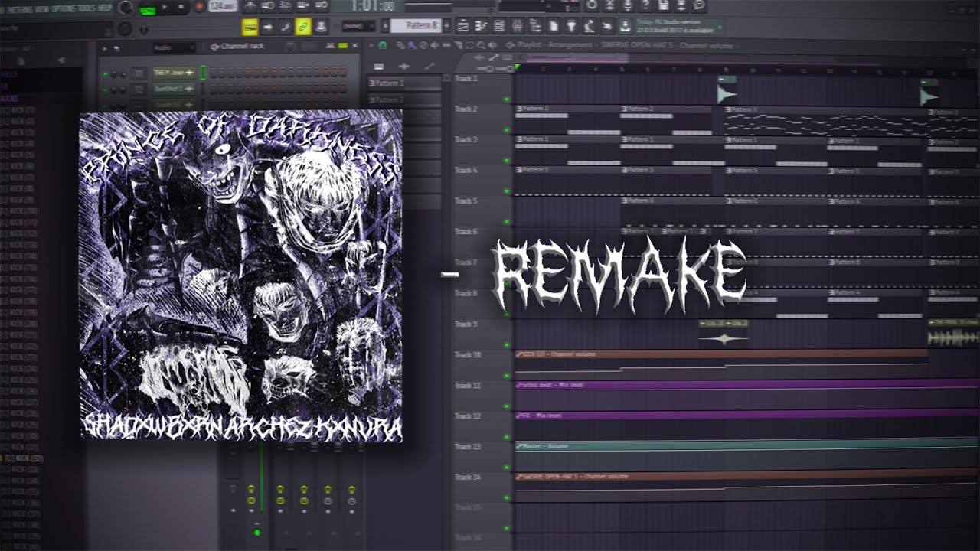Image resolution: width=980 pixels, height=551 pixels.
Task: Select Pattern 1 in the picker panel
Action: pyautogui.click(x=405, y=83)
